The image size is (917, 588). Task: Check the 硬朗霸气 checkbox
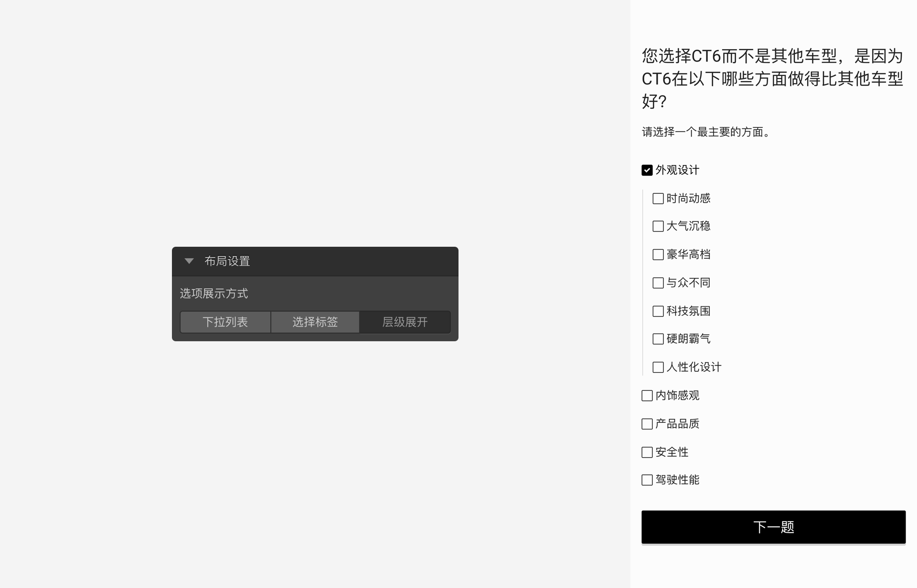pos(658,339)
